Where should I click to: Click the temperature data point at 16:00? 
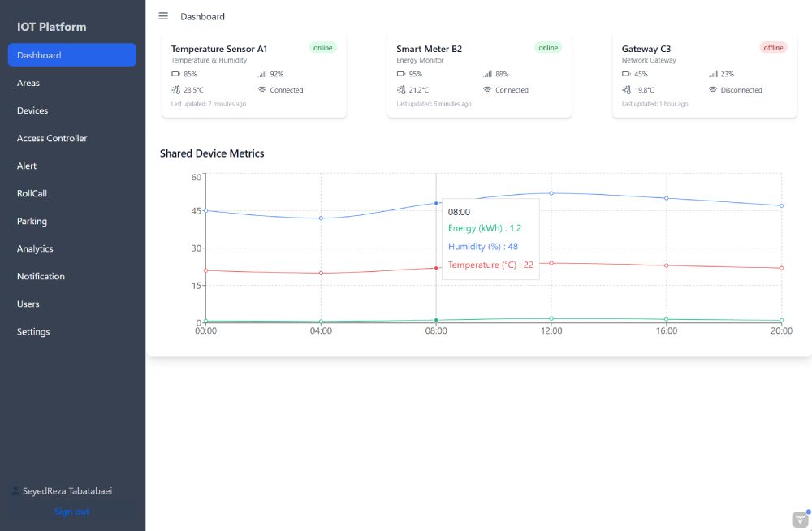click(x=667, y=265)
